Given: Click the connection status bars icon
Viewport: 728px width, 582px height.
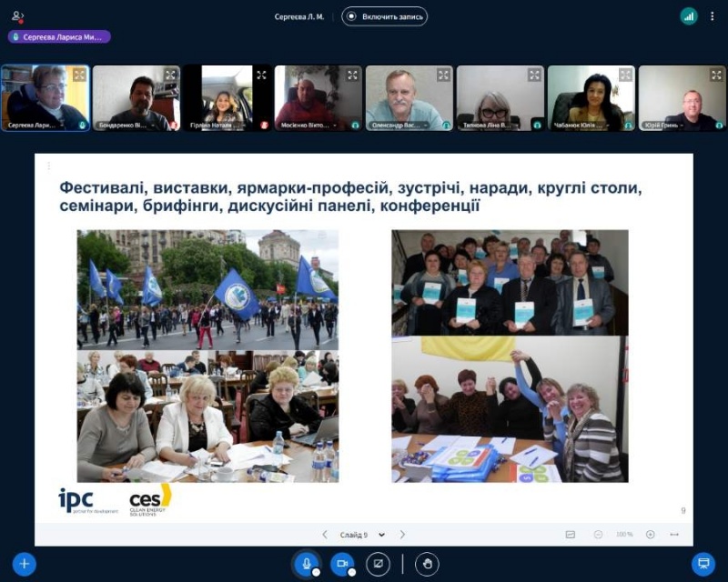Looking at the screenshot, I should [x=689, y=16].
